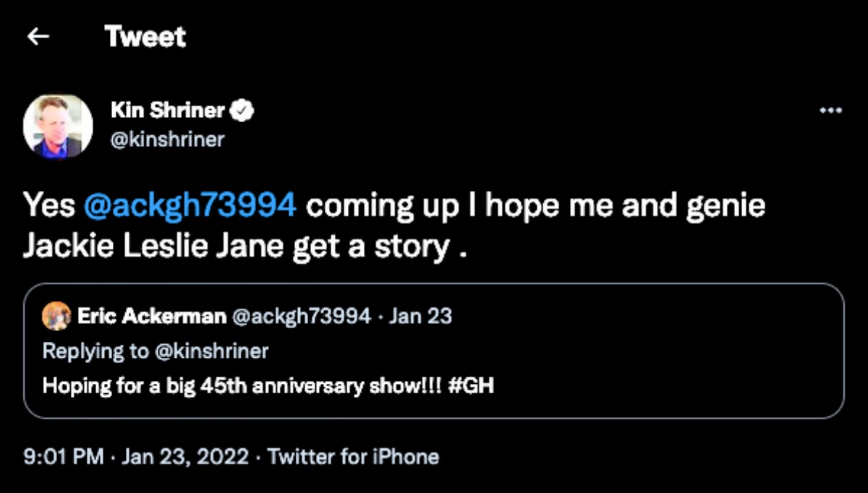868x493 pixels.
Task: Click the Jan 23, 2022 date
Action: click(185, 457)
